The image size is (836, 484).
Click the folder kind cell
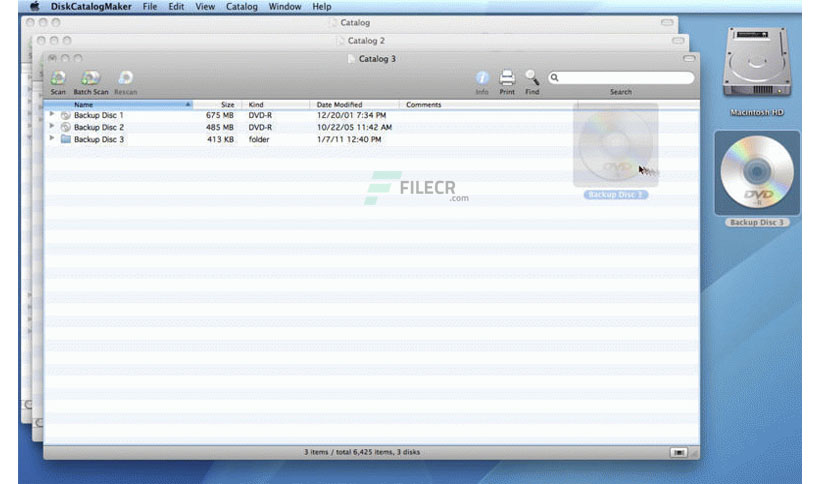259,139
